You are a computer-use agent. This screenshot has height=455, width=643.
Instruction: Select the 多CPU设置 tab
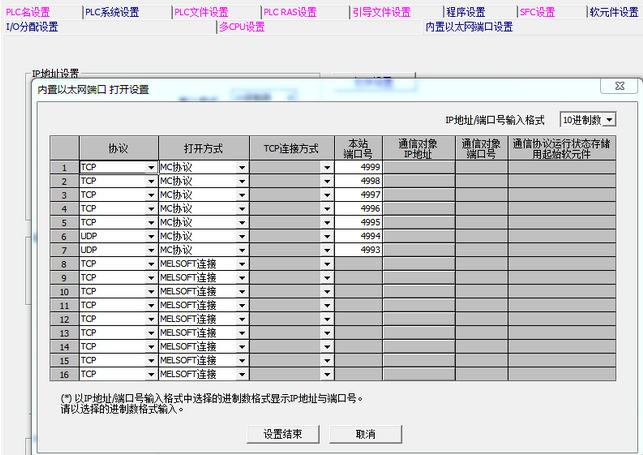[242, 27]
